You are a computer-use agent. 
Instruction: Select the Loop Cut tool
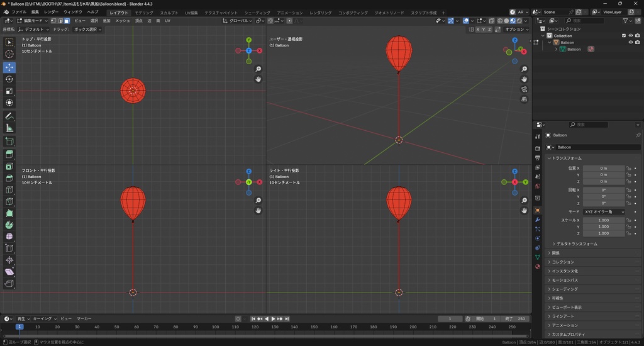(x=9, y=190)
